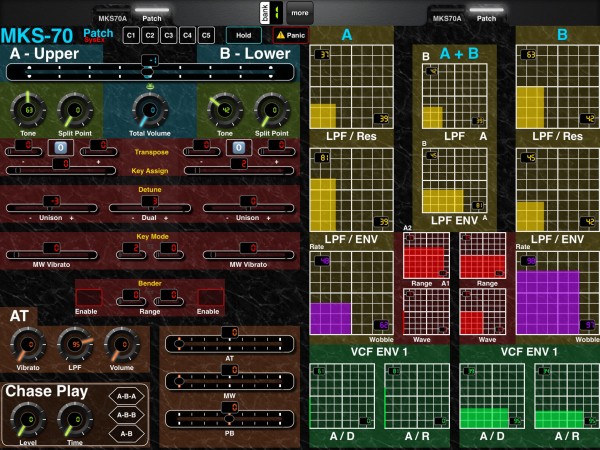Switch to the right MKS70A tab
The image size is (600, 450).
447,15
